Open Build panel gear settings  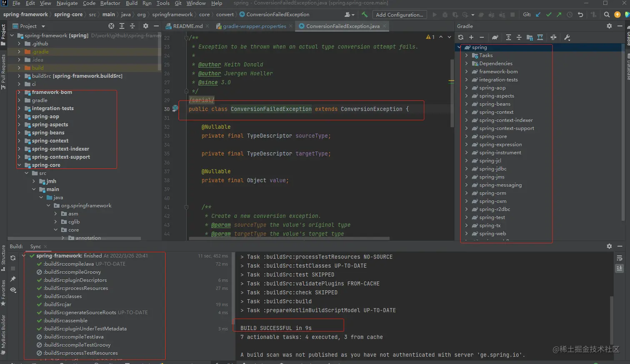(609, 246)
